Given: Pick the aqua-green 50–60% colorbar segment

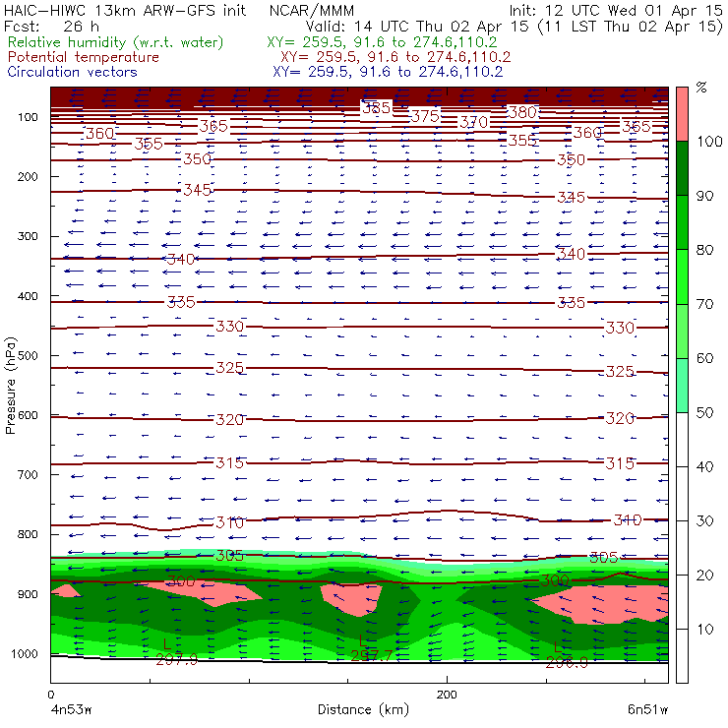Looking at the screenshot, I should point(682,386).
